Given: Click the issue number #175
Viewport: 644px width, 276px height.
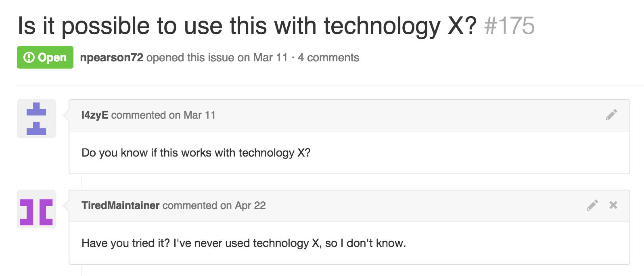Looking at the screenshot, I should (509, 26).
